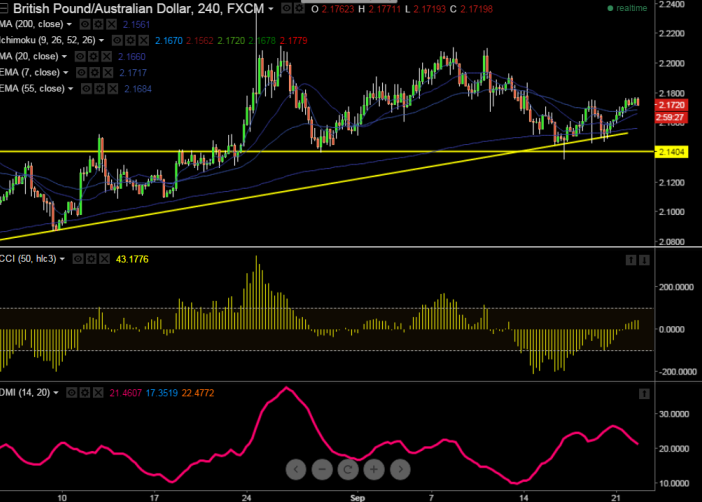
Task: Open Ichimoku (9, 26, 52, 26) settings
Action: 130,40
